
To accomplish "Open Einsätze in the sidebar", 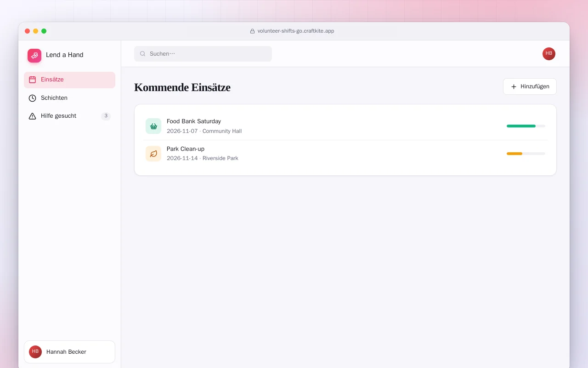I will (69, 80).
